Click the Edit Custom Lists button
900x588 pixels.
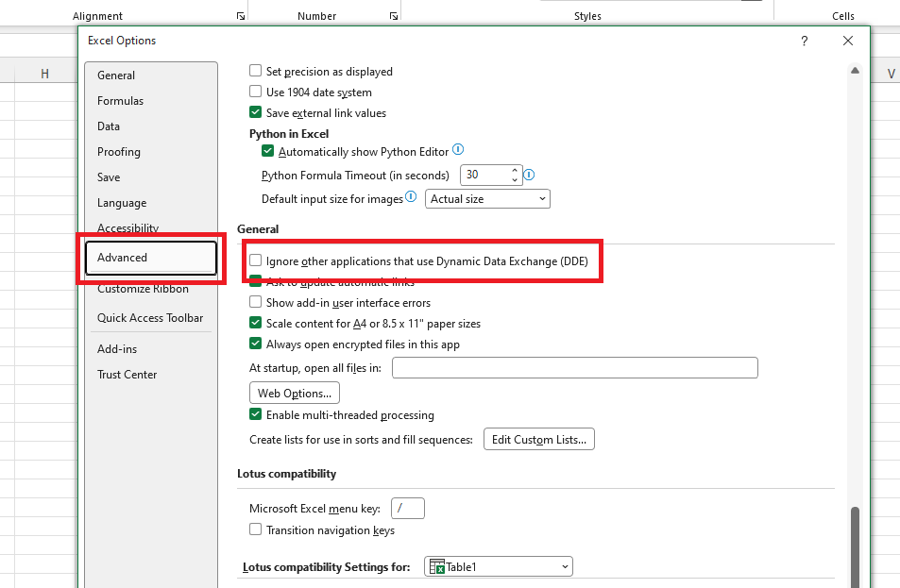click(539, 440)
